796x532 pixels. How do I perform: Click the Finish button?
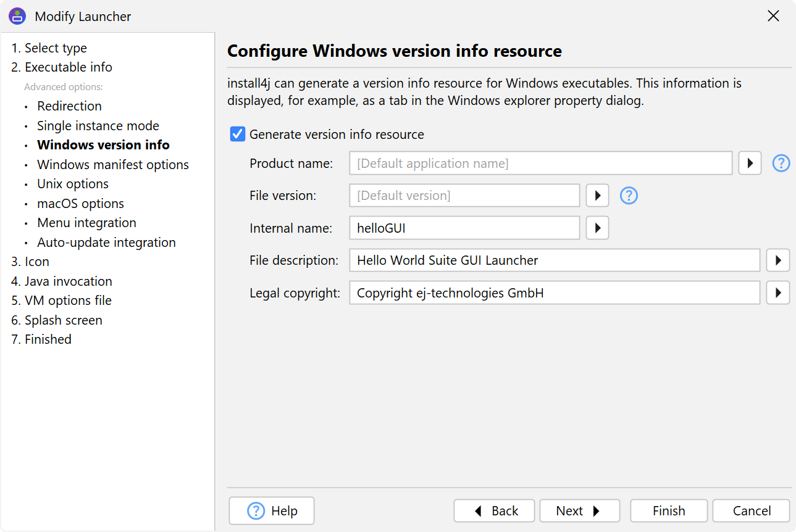(x=668, y=511)
